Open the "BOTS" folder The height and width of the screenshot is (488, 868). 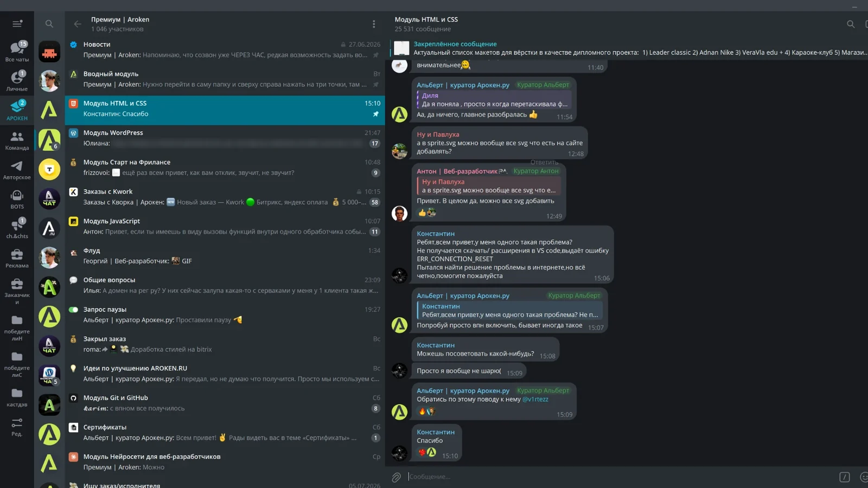[17, 198]
